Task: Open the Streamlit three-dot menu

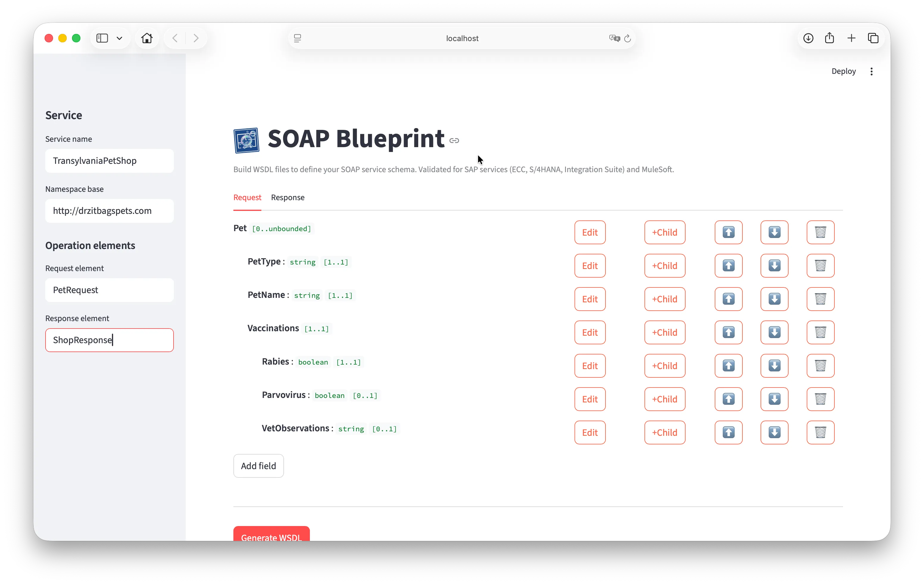Action: 871,71
